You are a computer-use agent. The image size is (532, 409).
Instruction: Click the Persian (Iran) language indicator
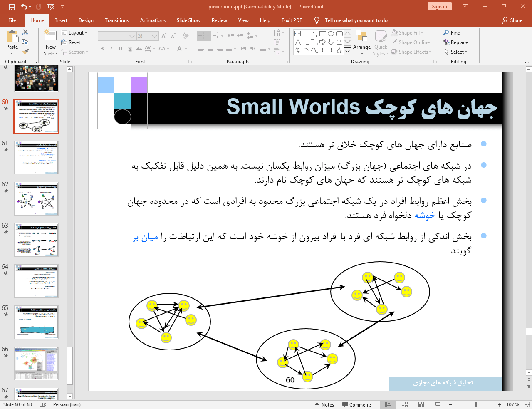pos(67,404)
